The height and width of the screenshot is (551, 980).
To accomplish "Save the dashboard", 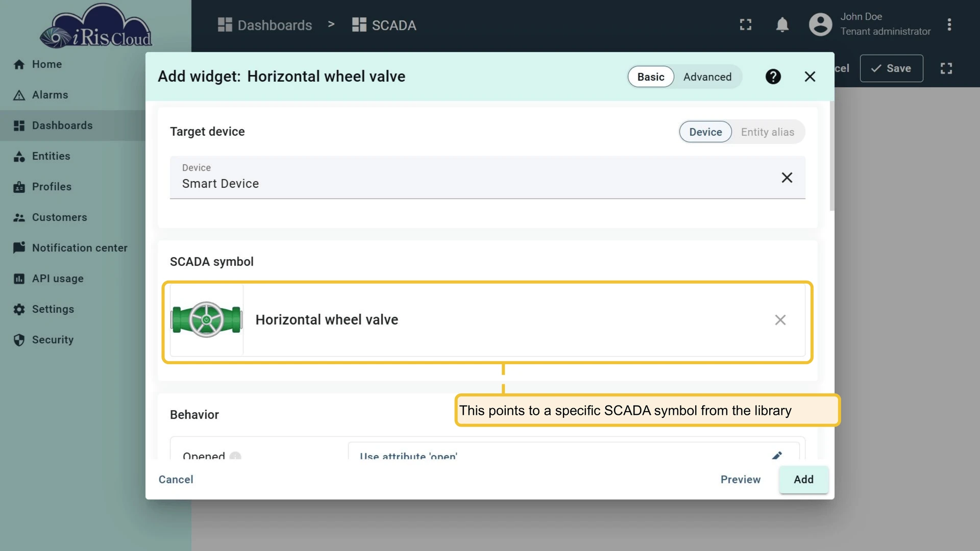I will (x=891, y=68).
